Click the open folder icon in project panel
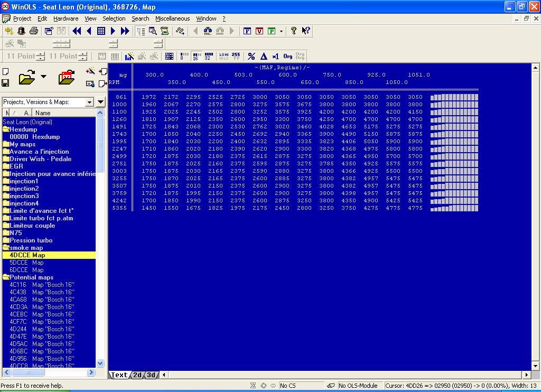This screenshot has height=392, width=541. 27,77
